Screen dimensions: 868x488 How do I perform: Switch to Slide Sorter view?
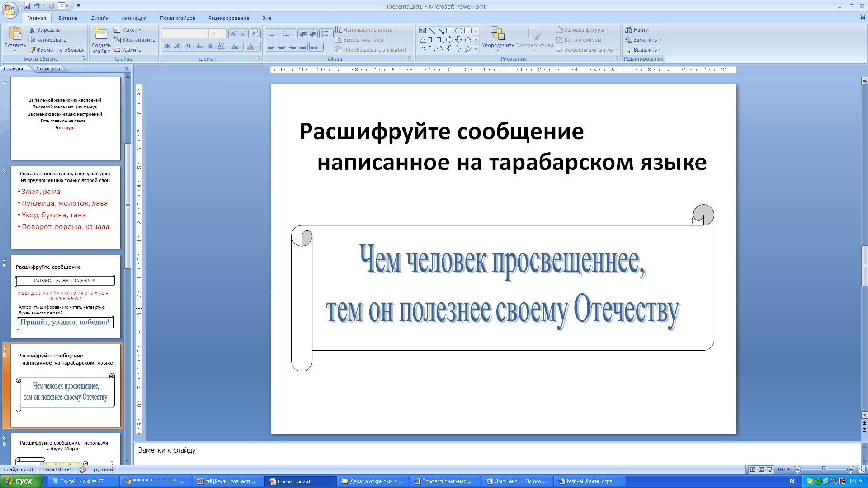(761, 469)
